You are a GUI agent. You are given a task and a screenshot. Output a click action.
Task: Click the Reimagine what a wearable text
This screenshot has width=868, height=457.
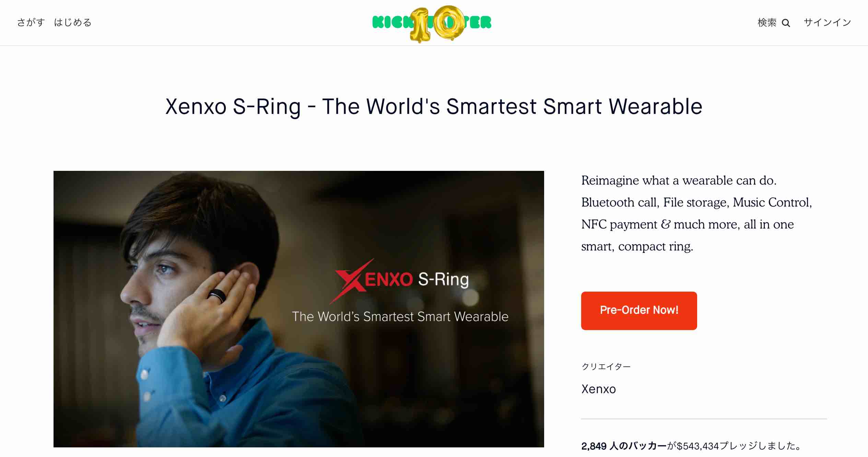pos(679,180)
